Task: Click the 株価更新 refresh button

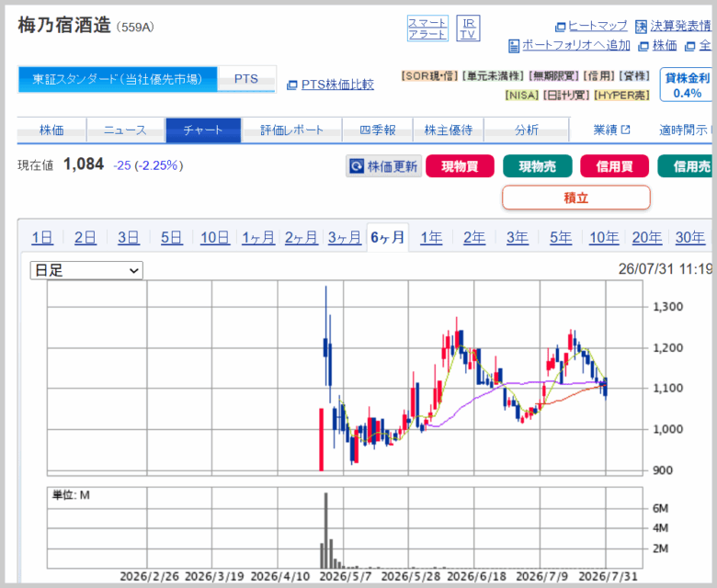Action: pos(383,166)
